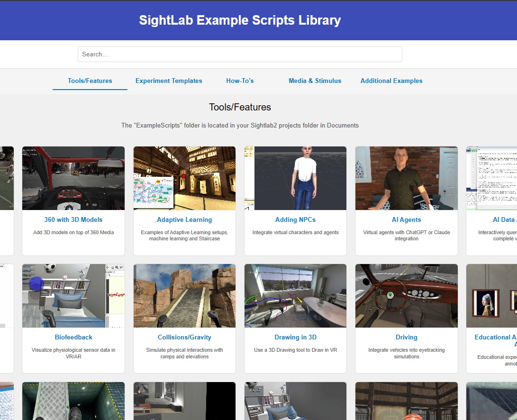Click 'Integrate virtual characters and agents' text

click(x=295, y=232)
